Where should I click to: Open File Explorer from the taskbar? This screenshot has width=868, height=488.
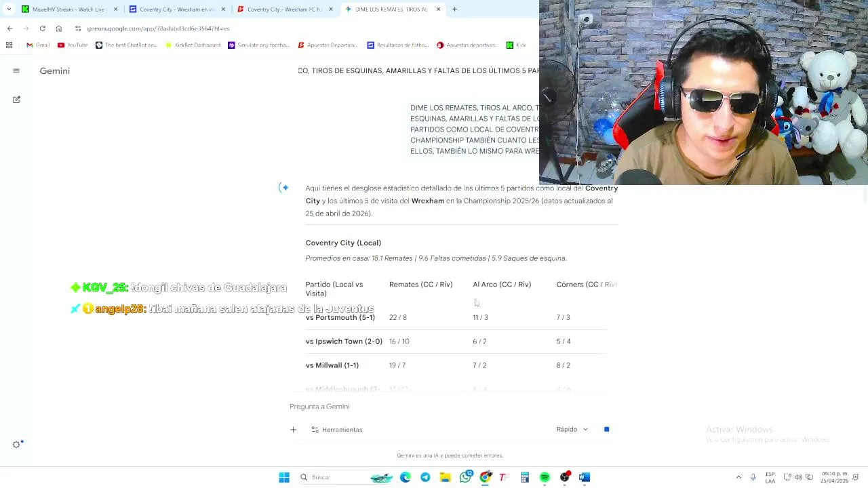pos(445,477)
